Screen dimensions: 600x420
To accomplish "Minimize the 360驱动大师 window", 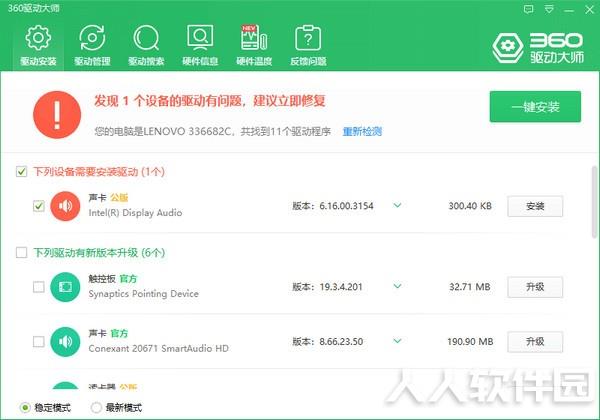I will point(569,10).
